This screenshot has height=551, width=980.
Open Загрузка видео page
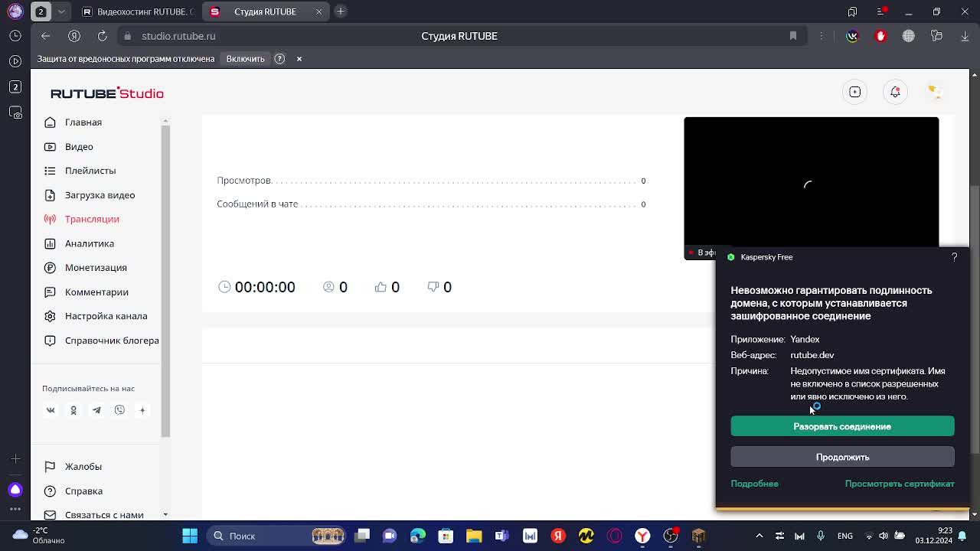pos(100,194)
